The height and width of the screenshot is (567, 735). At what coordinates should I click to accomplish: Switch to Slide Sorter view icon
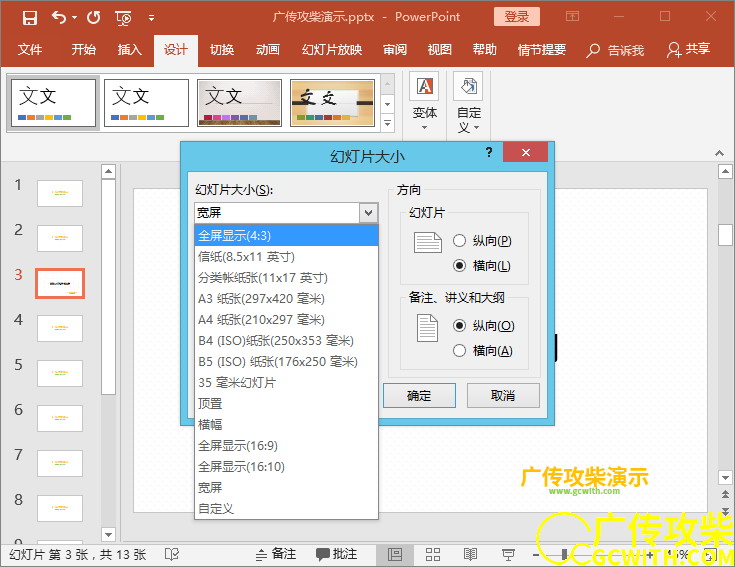click(x=433, y=555)
